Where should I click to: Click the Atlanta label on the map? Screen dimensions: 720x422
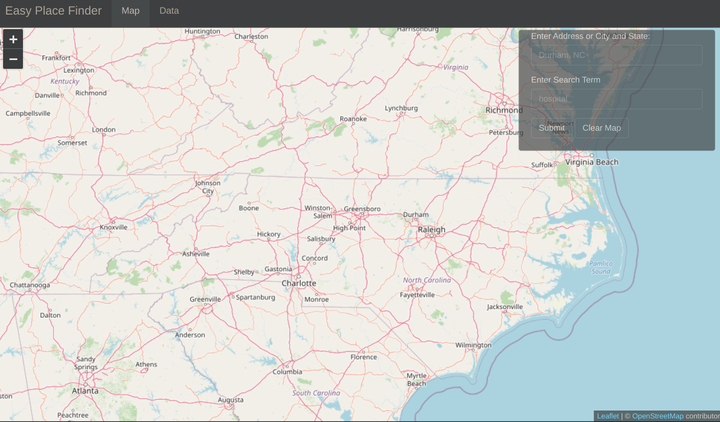tap(85, 391)
